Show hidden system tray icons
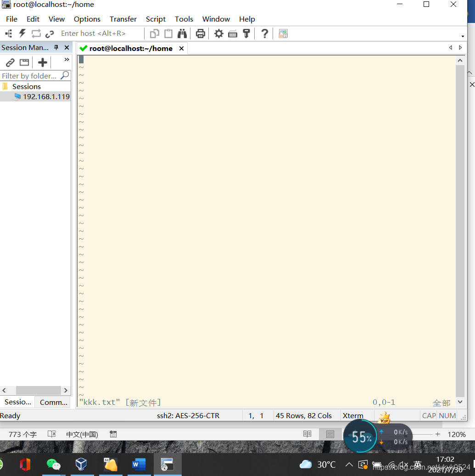Viewport: 475px width, 476px height. 349,465
